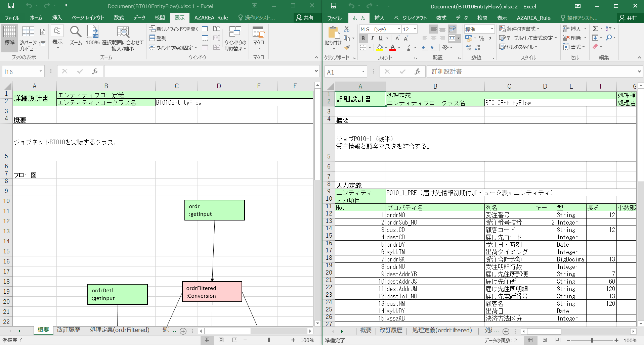Screen dimensions: 644x345
Task: Click Split window icon in left ribbon
Action: pyautogui.click(x=205, y=29)
